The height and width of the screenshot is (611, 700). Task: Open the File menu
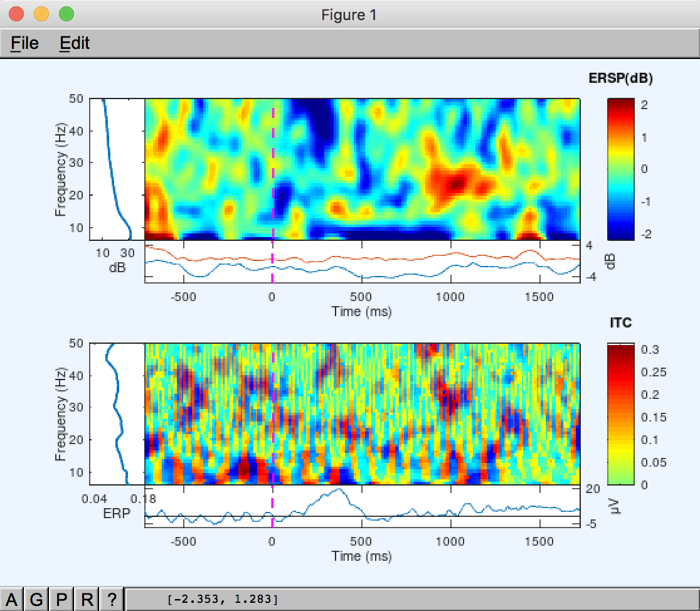click(25, 43)
